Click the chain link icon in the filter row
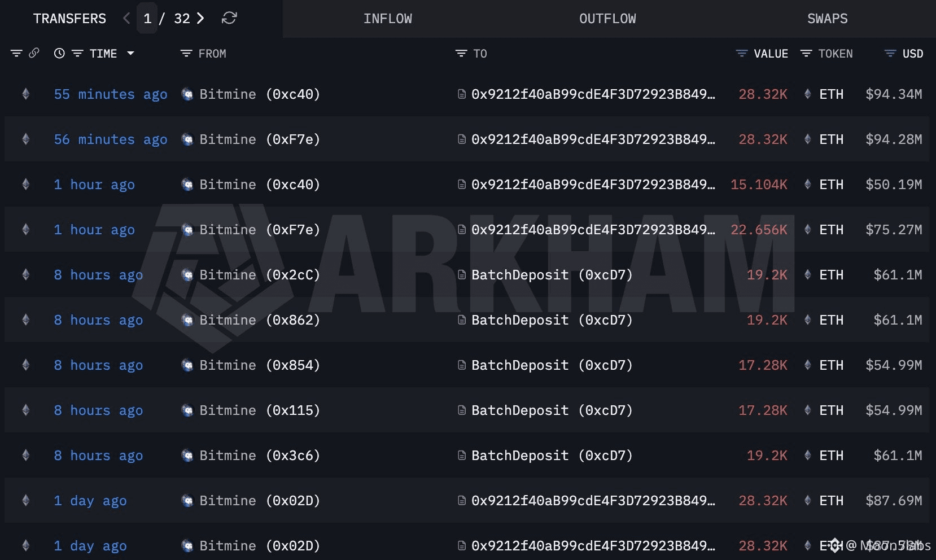Viewport: 936px width, 560px height. tap(34, 53)
